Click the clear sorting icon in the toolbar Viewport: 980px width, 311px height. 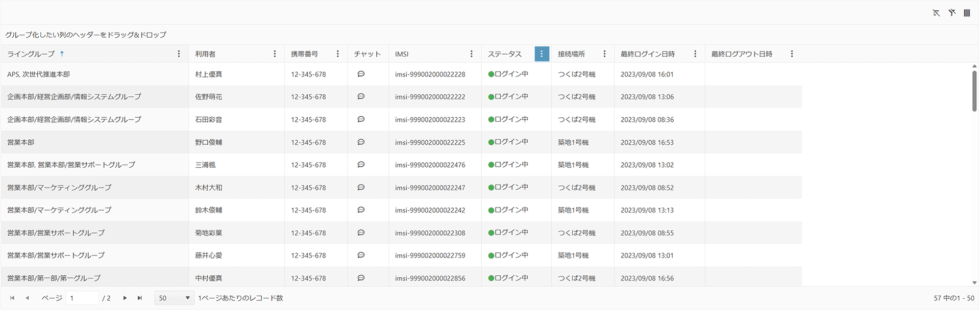[936, 13]
